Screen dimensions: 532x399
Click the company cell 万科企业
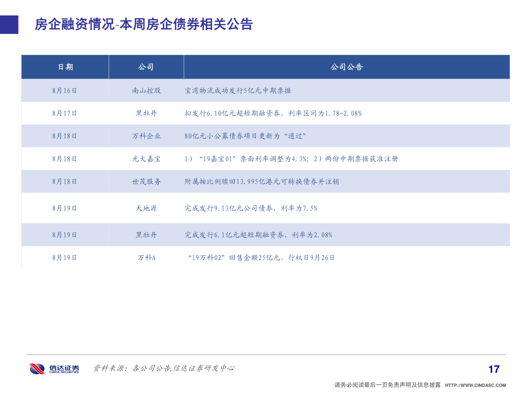[147, 136]
